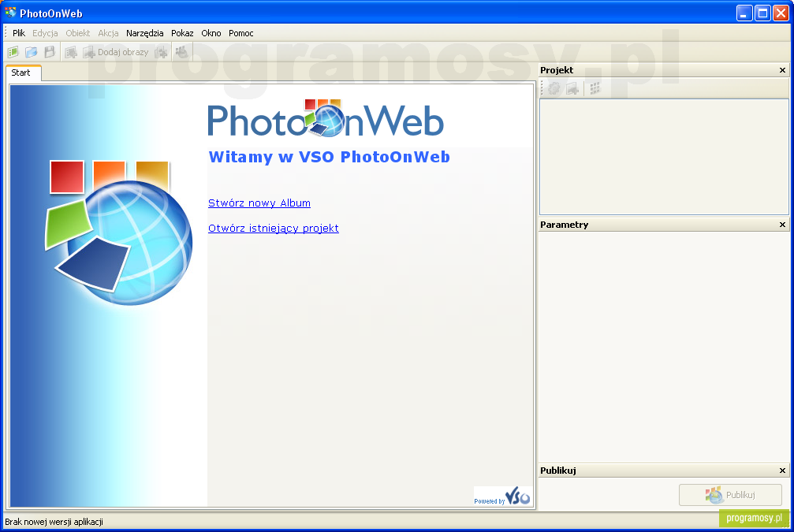
Task: Click the Projekt panel title
Action: (x=557, y=70)
